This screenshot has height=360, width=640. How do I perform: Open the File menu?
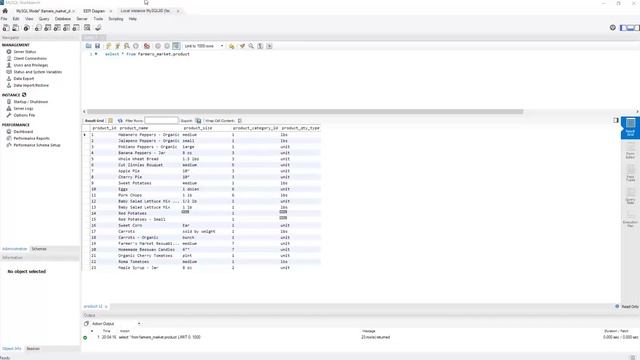coord(4,19)
